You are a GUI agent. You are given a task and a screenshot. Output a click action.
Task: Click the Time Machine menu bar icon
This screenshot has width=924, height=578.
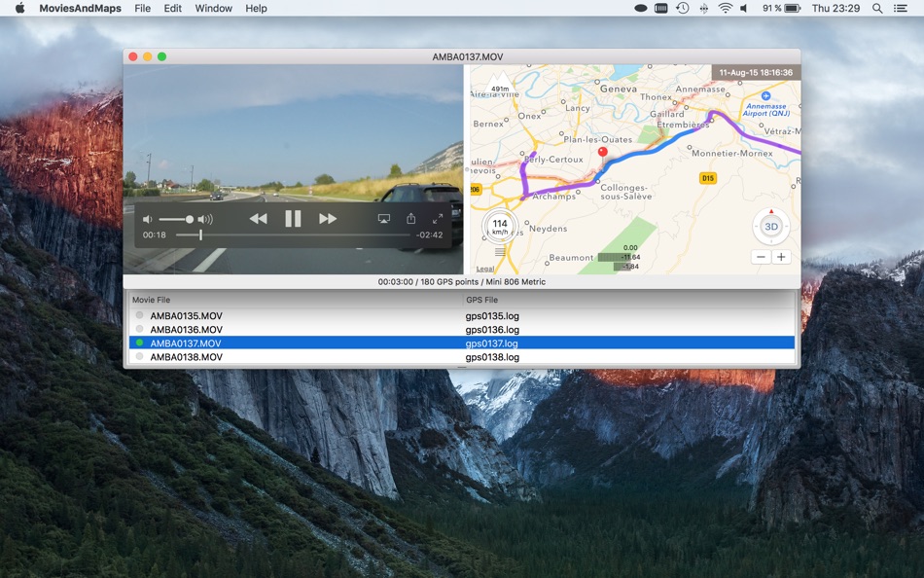coord(683,8)
